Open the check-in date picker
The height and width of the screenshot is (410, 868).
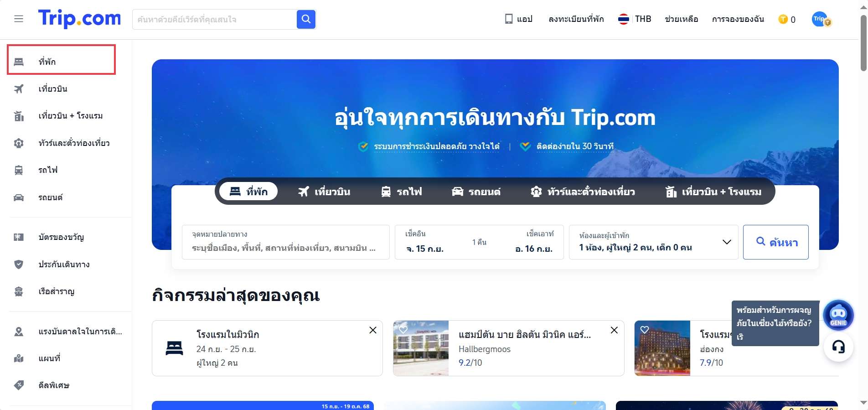coord(424,242)
